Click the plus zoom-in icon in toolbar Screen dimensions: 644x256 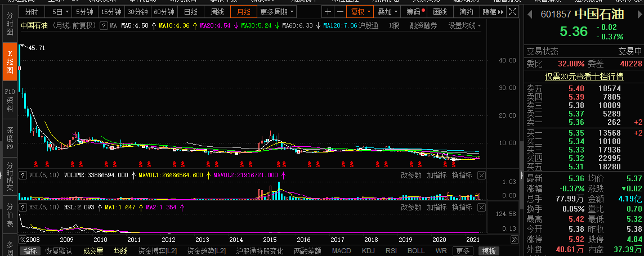(x=328, y=11)
